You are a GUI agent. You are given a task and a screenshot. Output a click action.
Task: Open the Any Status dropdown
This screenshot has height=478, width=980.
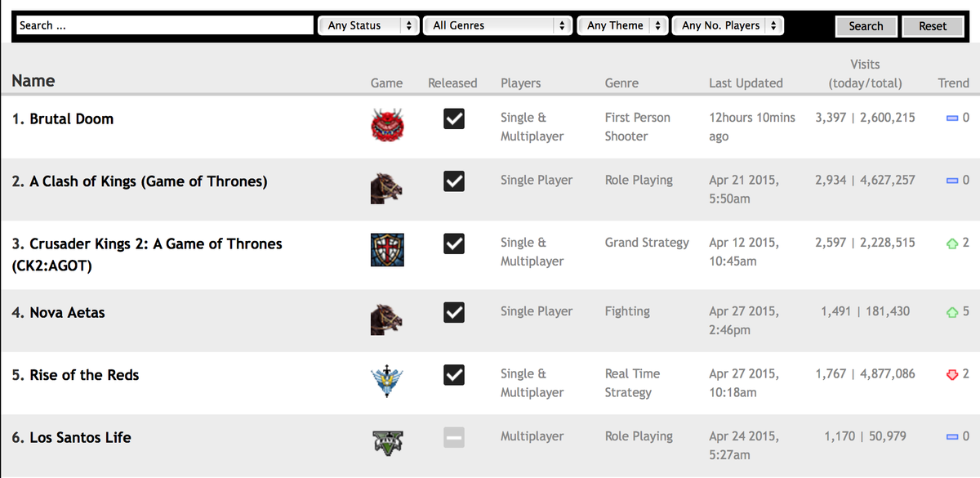coord(368,25)
